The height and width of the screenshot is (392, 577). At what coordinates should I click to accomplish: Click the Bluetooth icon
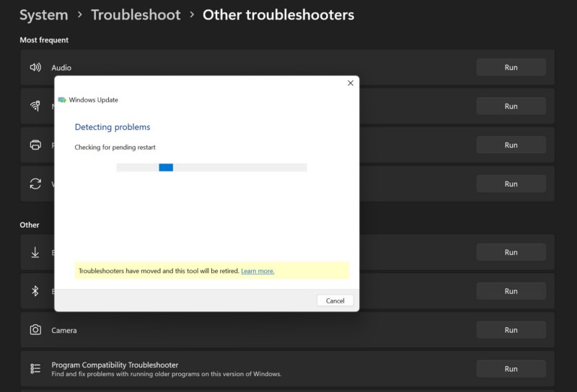pos(35,291)
